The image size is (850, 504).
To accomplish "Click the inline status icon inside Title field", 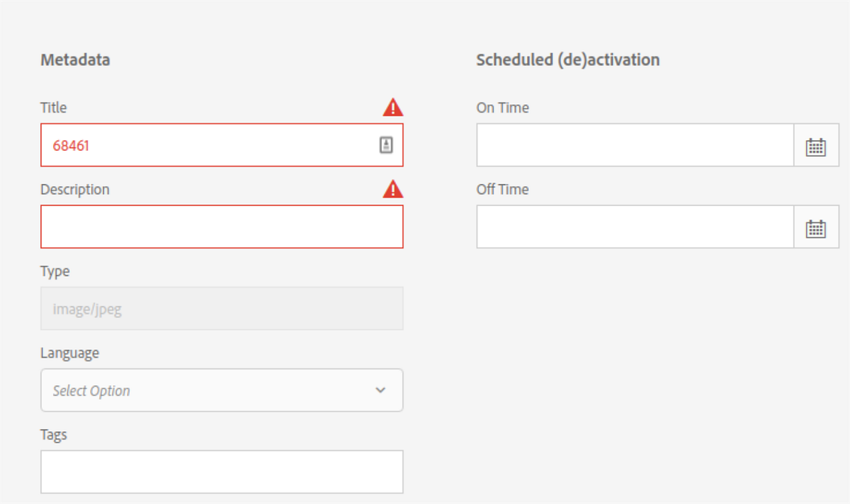I will click(384, 145).
